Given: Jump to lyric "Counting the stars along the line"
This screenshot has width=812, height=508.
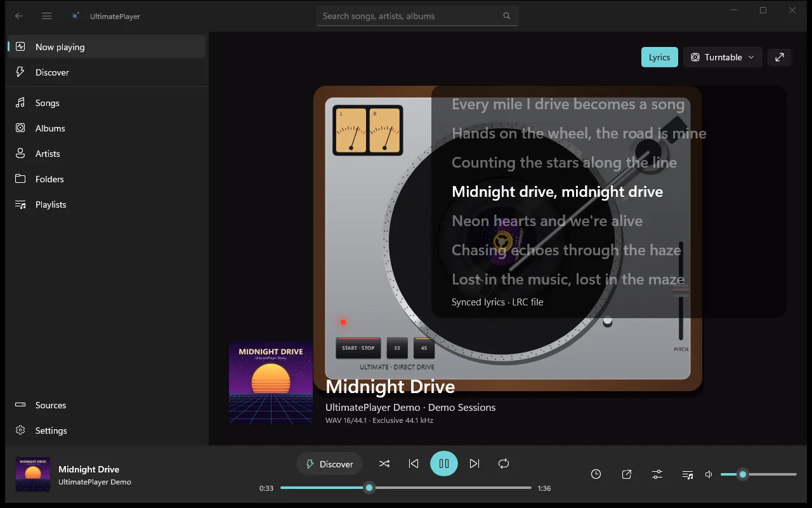Looking at the screenshot, I should [x=564, y=163].
